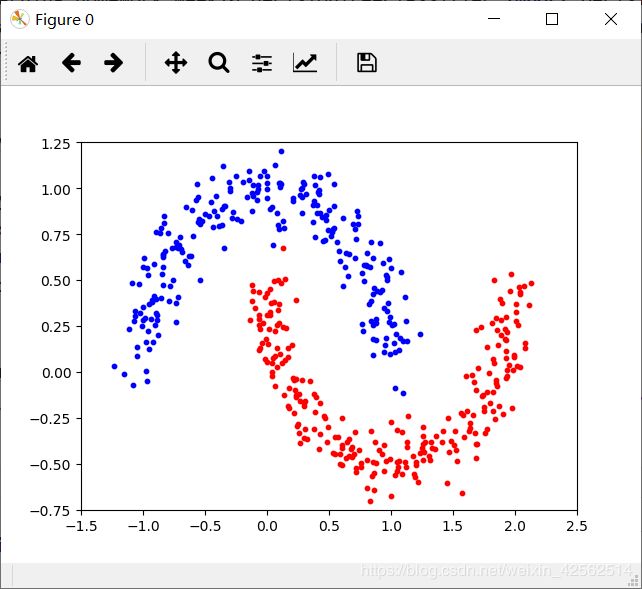Maximize the Figure 0 window
The width and height of the screenshot is (642, 589).
point(552,19)
